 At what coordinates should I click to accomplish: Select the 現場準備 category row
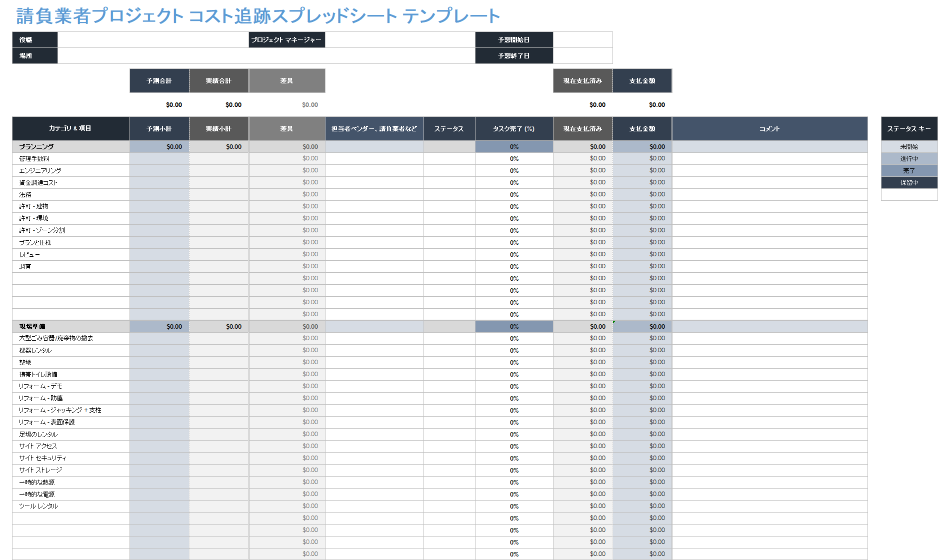(x=440, y=327)
